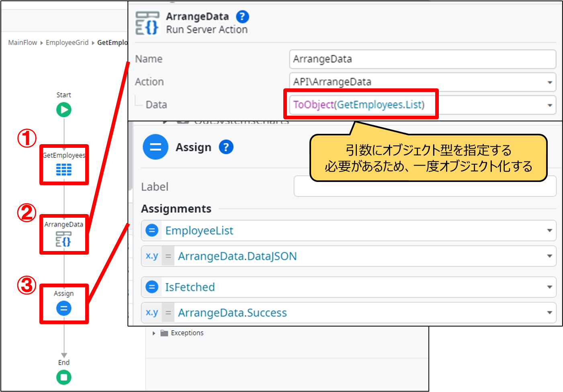The image size is (563, 392).
Task: Click the Name field containing ArrangeData
Action: 422,59
